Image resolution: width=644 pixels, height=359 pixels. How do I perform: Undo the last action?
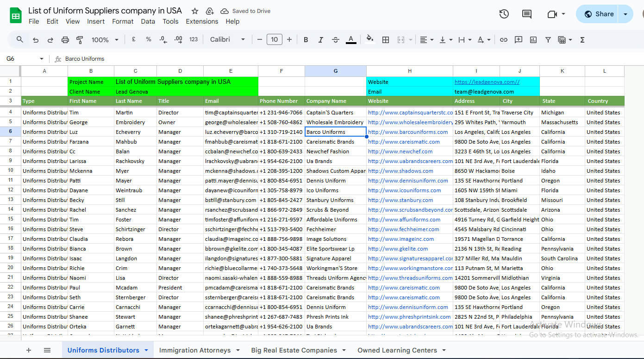coord(36,40)
